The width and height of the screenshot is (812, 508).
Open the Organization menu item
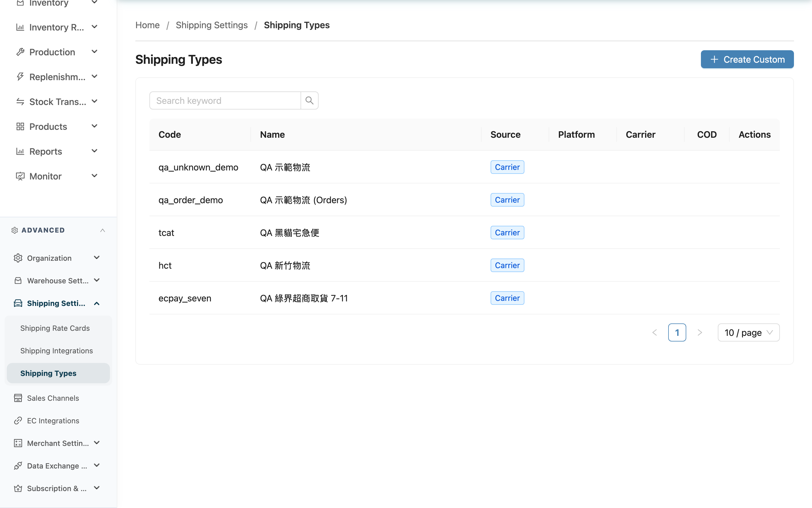click(x=58, y=258)
